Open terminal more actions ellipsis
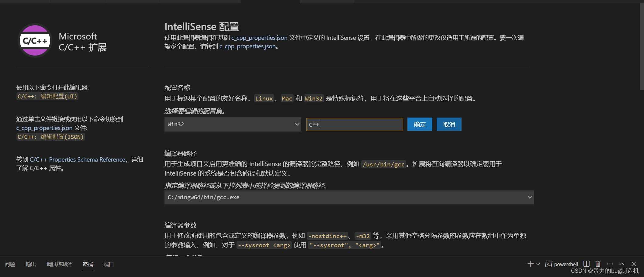This screenshot has width=644, height=277. coord(610,264)
